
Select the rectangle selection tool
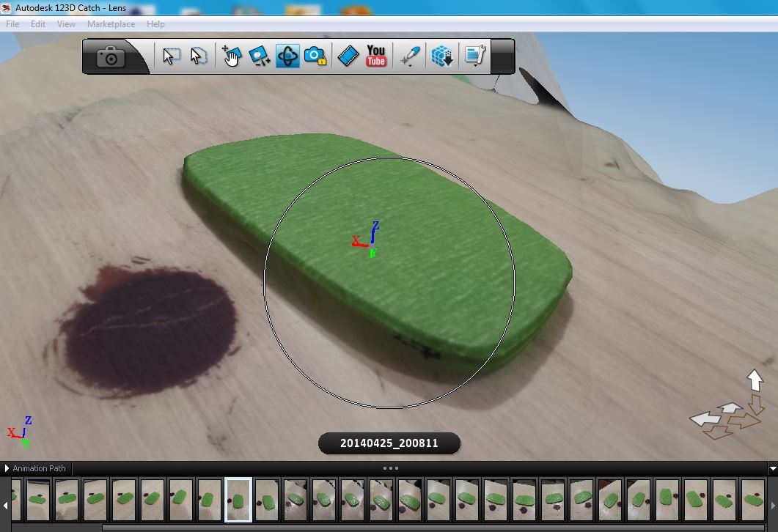pyautogui.click(x=171, y=56)
